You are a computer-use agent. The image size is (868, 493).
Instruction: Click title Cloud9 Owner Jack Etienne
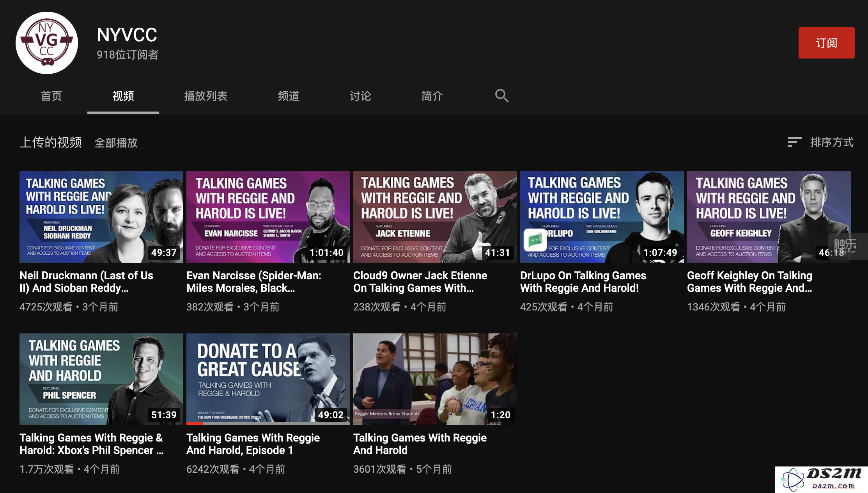click(x=420, y=282)
